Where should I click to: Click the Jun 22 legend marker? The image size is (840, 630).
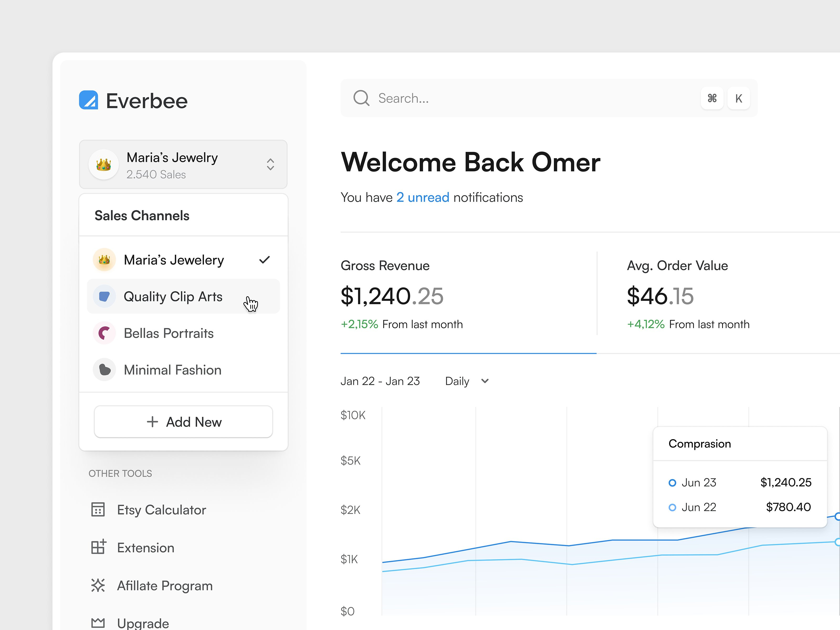click(x=672, y=507)
